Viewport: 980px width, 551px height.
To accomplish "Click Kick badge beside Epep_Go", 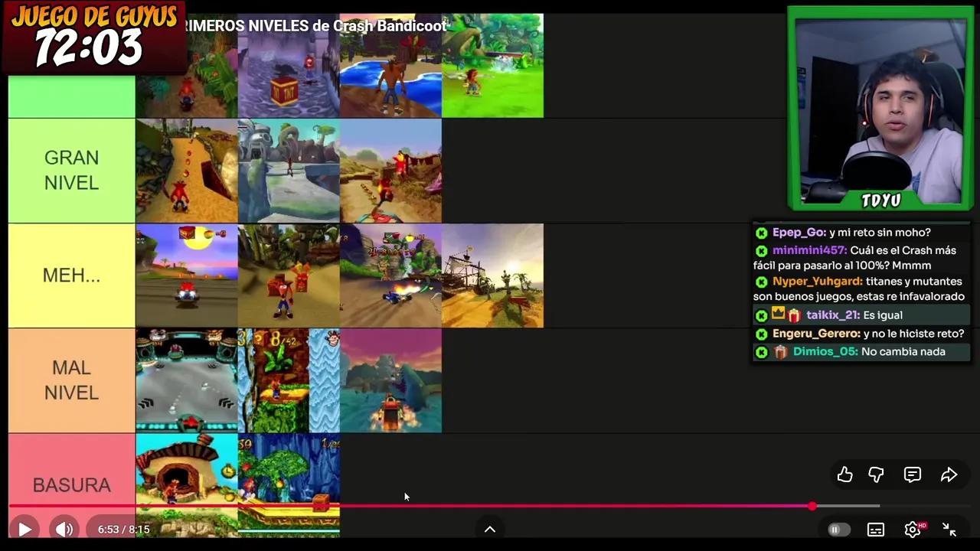I will click(761, 233).
